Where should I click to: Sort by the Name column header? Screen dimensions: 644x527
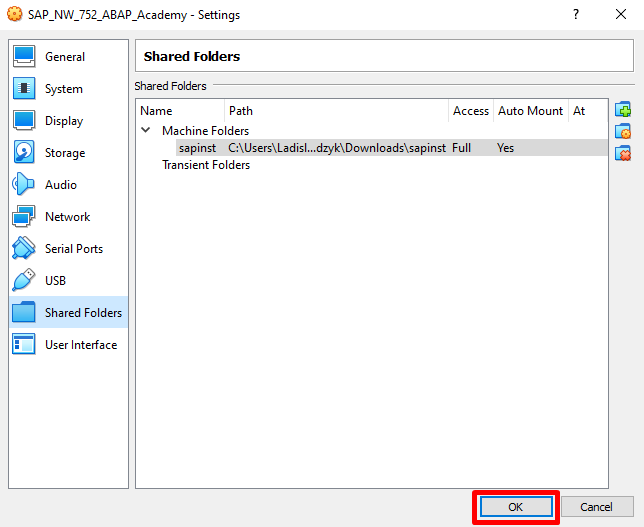(x=181, y=111)
